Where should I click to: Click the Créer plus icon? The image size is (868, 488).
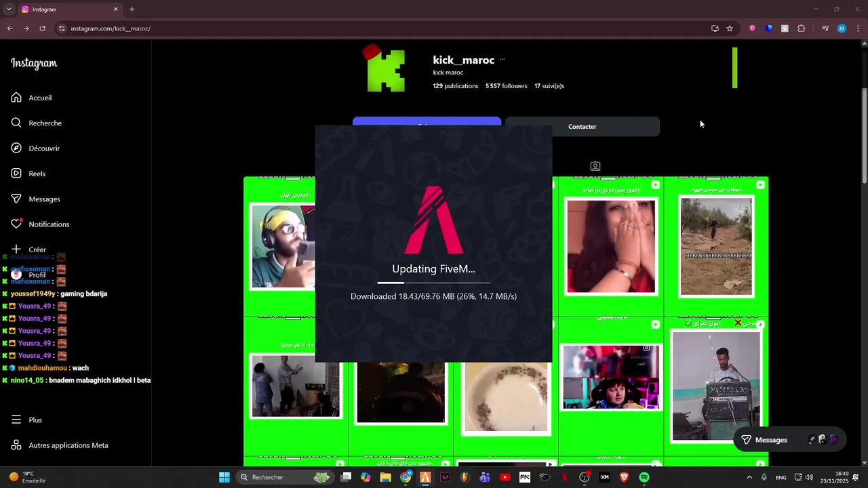tap(16, 249)
